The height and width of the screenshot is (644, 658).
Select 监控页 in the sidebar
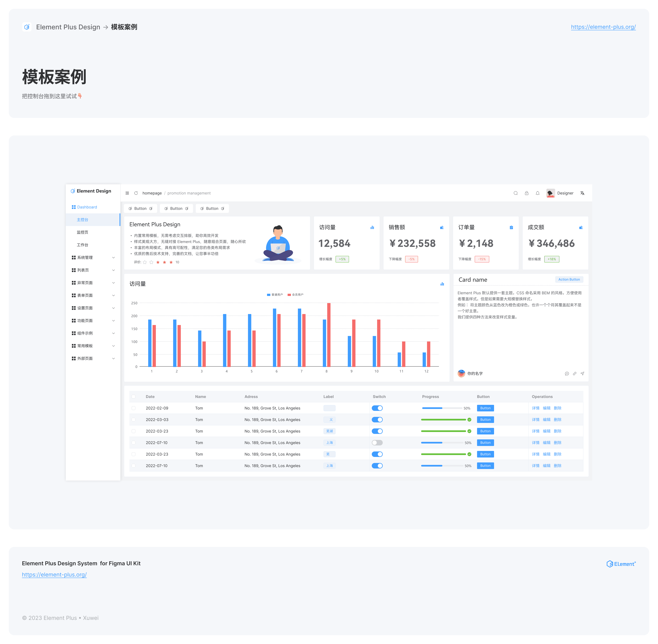pos(83,232)
